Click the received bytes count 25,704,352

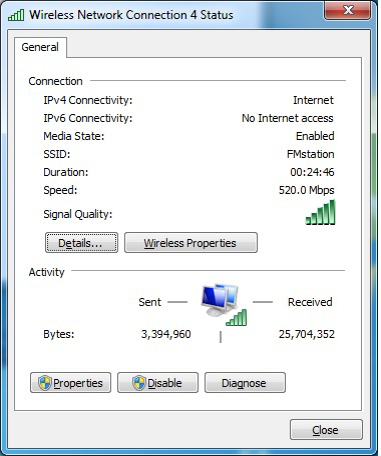click(x=307, y=334)
